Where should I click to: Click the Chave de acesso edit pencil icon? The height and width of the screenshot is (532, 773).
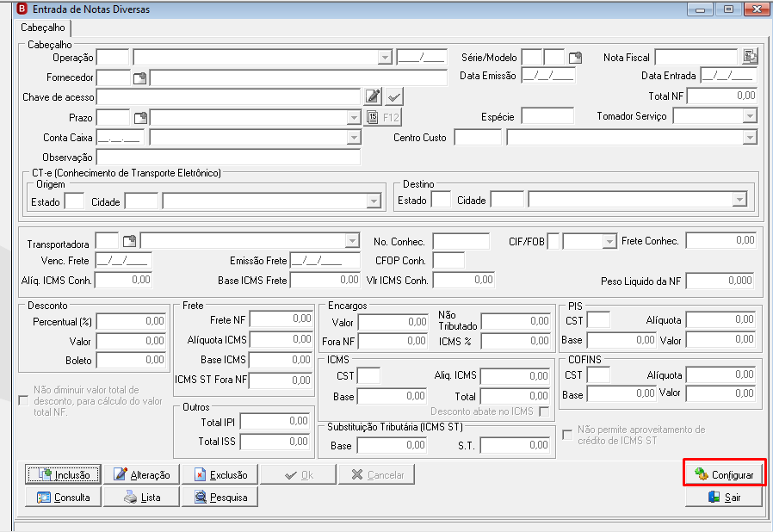(373, 96)
